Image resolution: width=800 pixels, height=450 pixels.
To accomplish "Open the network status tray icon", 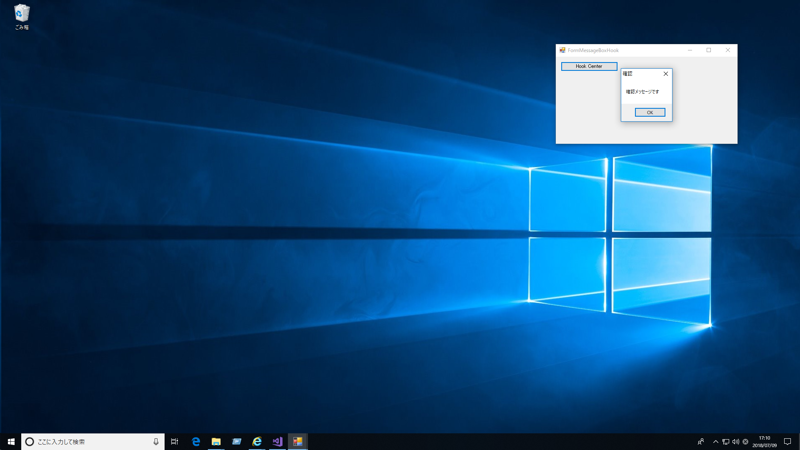I will (725, 442).
